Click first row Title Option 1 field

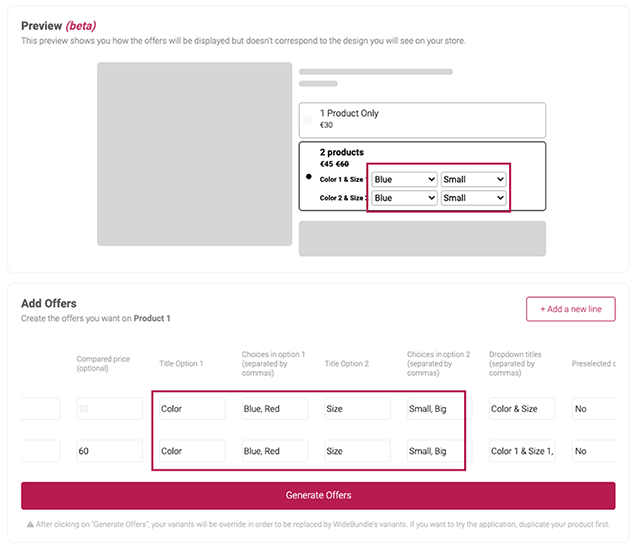point(192,409)
